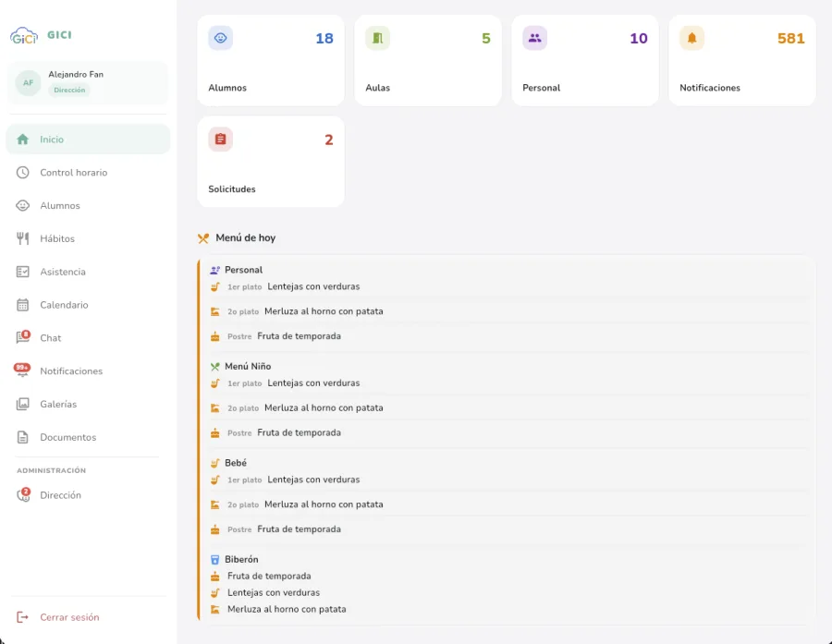832x644 pixels.
Task: Click the Galerías images icon
Action: click(22, 404)
